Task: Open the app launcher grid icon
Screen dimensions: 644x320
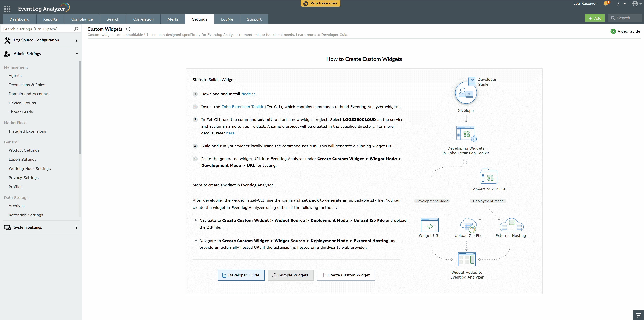Action: point(7,8)
